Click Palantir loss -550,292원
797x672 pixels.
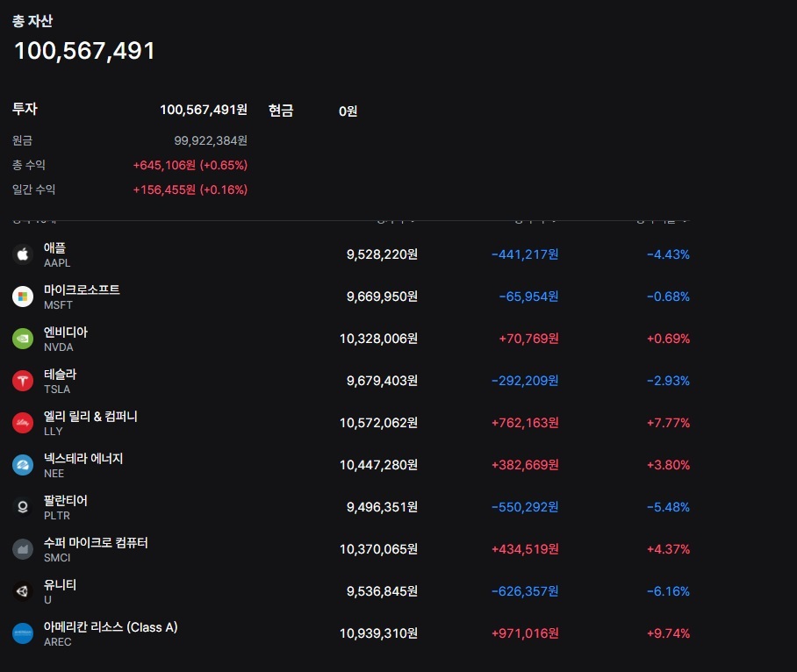pyautogui.click(x=525, y=507)
